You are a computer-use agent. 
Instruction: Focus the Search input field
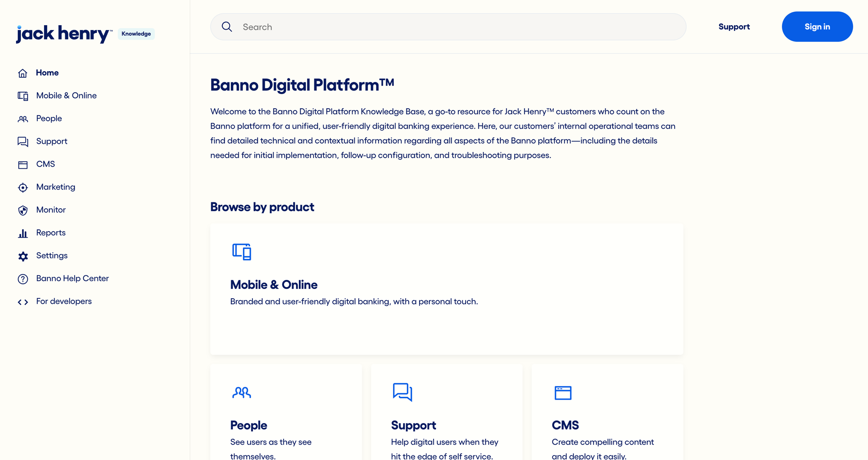click(x=457, y=27)
